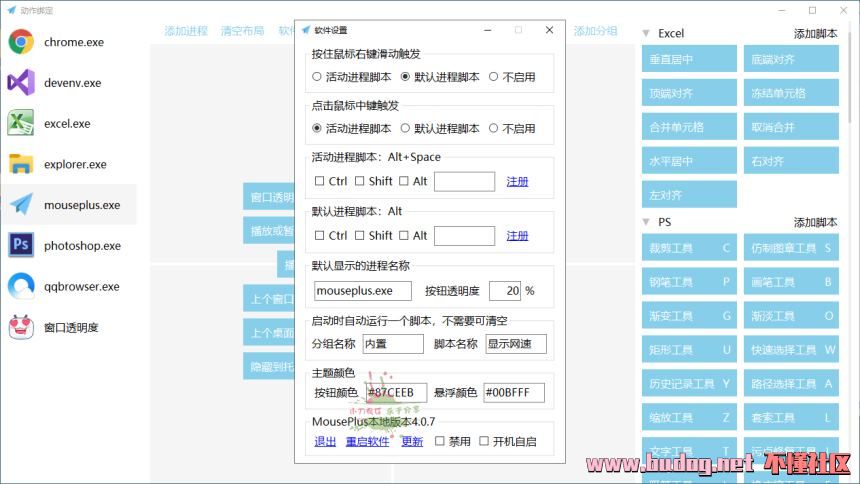Click the 按钮透明度 percentage input field

pos(505,291)
